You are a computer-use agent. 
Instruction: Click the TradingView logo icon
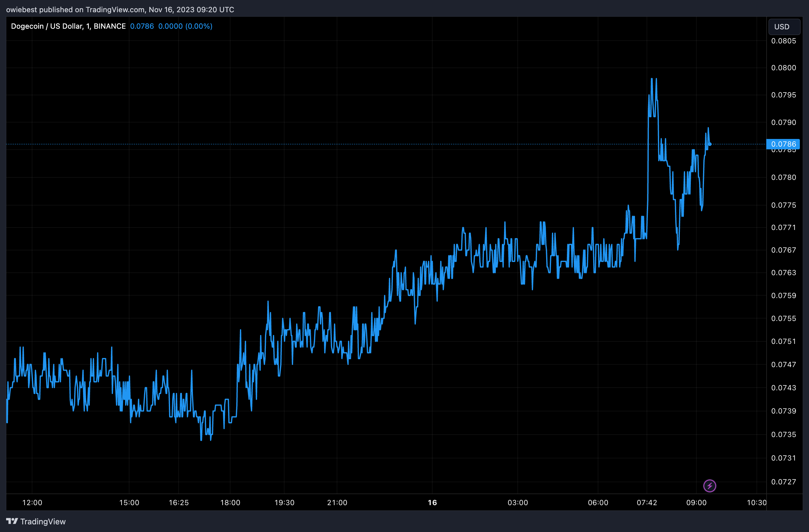point(12,521)
